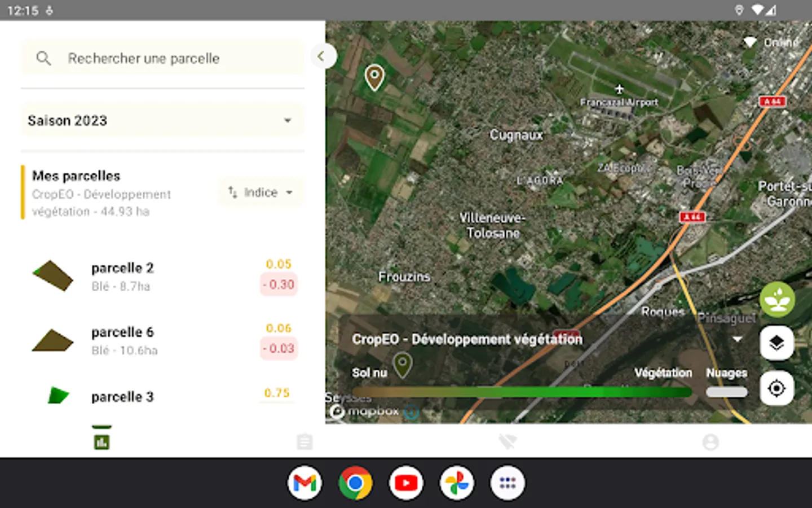Expand the CropEO legend dropdown arrow
The image size is (812, 508).
click(737, 339)
